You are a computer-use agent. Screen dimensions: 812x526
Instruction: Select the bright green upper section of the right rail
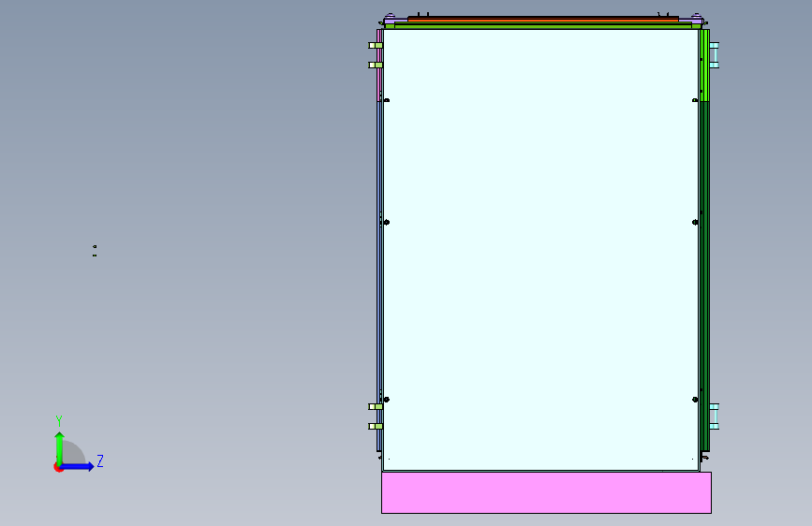click(x=705, y=66)
